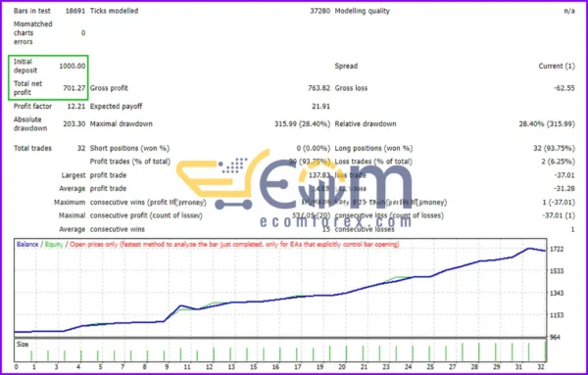The image size is (588, 375).
Task: Click the 1533 value on chart axis
Action: click(557, 271)
